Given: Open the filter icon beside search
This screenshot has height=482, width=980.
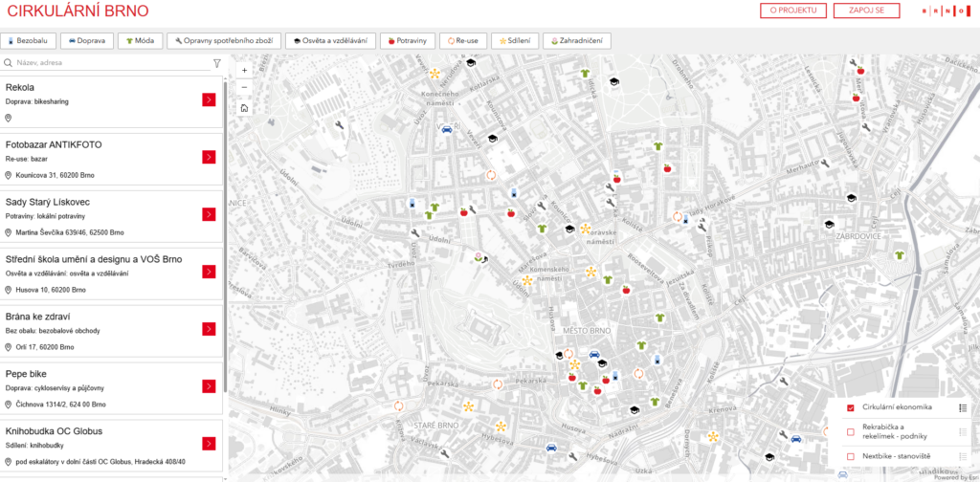Looking at the screenshot, I should tap(217, 63).
